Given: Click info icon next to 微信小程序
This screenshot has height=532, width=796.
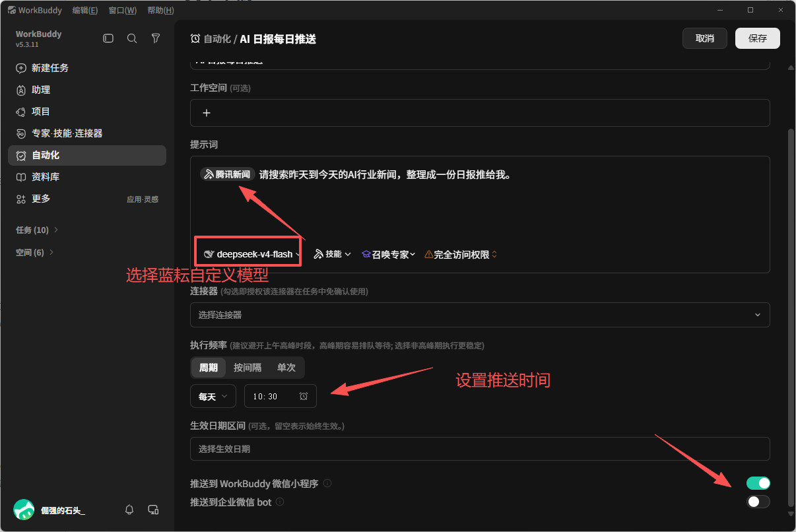Looking at the screenshot, I should [327, 483].
